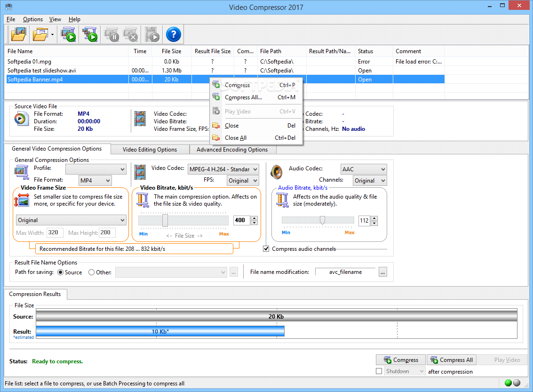Open the View menu
This screenshot has width=533, height=392.
(55, 19)
